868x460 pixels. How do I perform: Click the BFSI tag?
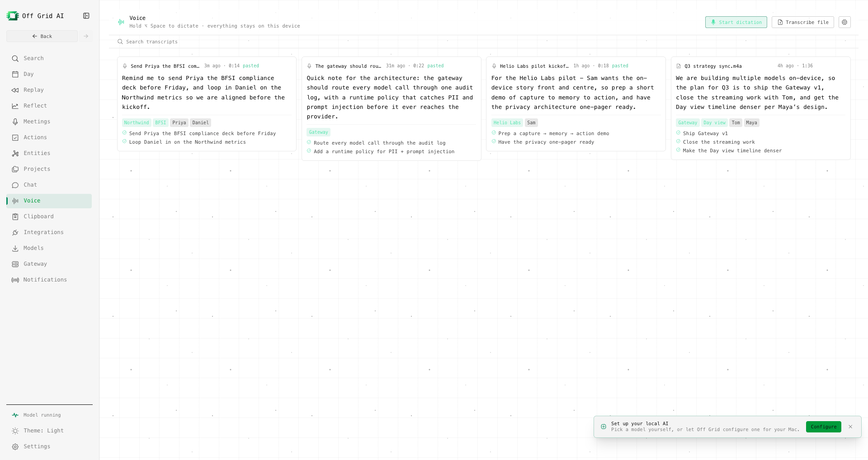[x=160, y=122]
